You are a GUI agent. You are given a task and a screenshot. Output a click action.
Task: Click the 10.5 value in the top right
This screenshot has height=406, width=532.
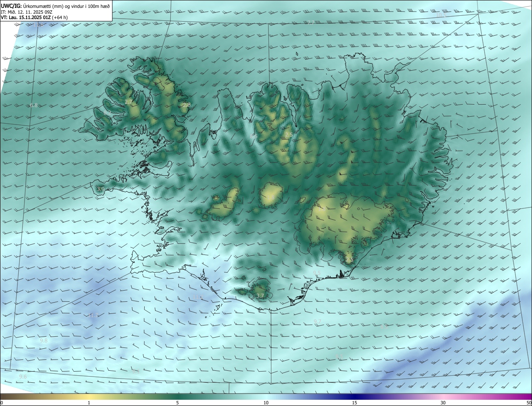point(441,15)
